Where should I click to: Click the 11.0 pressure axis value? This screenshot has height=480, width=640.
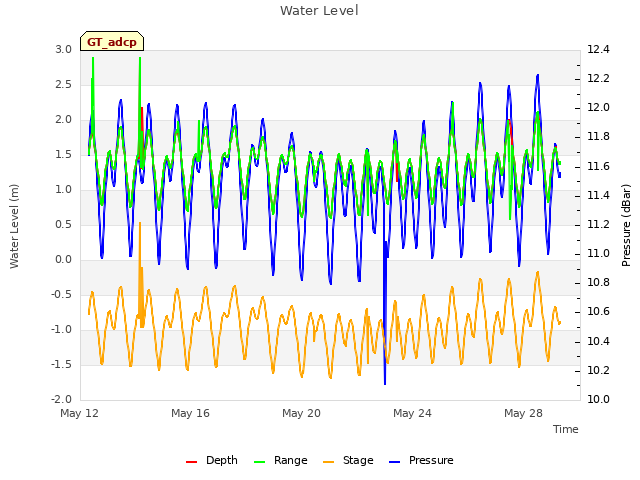click(x=598, y=253)
